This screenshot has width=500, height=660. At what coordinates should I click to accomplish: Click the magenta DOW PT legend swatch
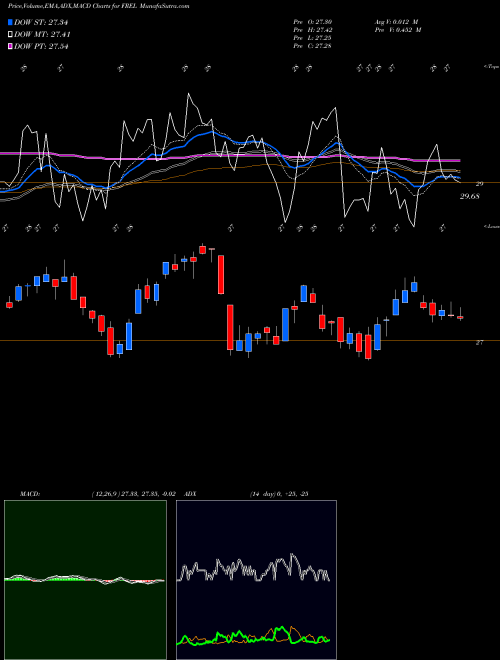(10, 46)
